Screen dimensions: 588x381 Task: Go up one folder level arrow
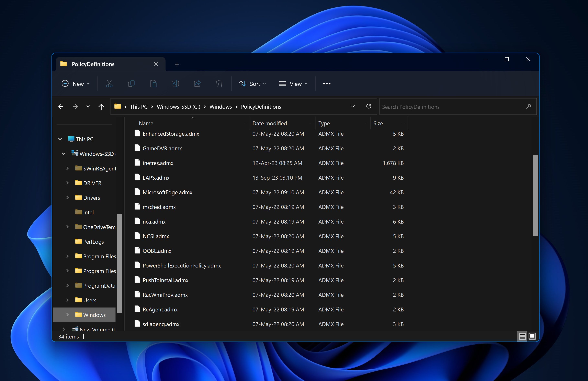(x=101, y=107)
